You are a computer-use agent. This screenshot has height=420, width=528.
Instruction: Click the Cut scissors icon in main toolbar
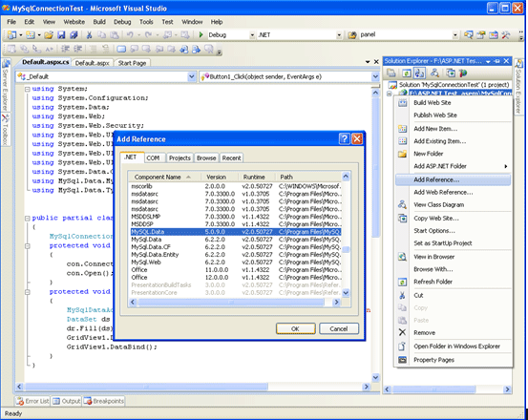(89, 34)
